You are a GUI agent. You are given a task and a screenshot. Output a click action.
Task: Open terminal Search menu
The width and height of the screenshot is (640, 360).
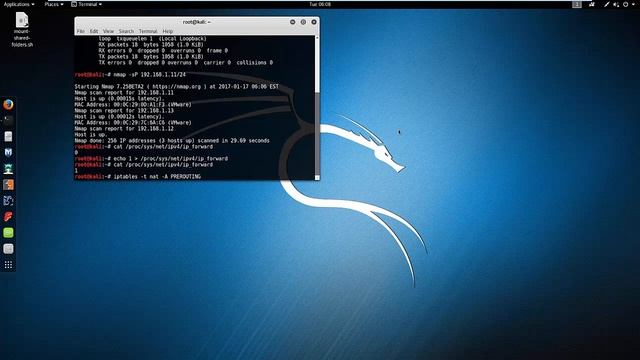point(126,31)
